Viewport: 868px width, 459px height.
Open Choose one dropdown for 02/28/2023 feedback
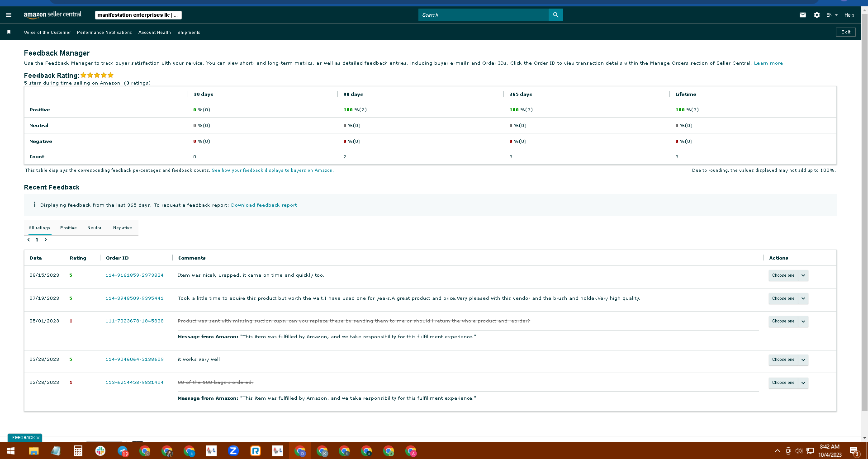pos(788,383)
